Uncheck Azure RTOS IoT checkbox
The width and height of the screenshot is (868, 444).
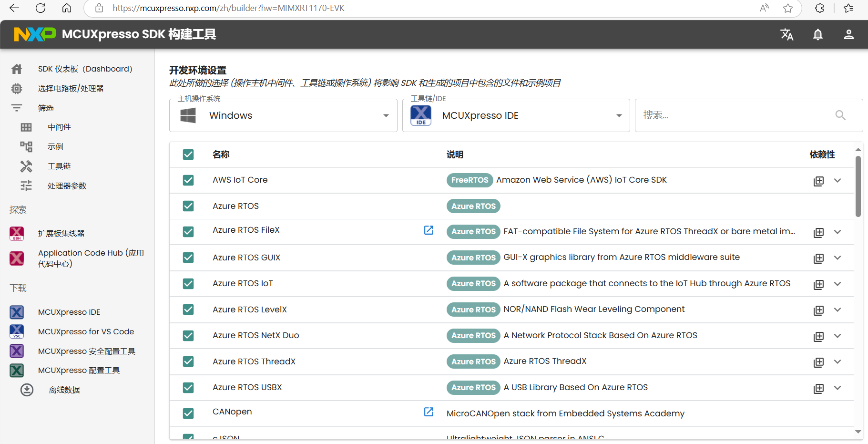[x=188, y=284]
